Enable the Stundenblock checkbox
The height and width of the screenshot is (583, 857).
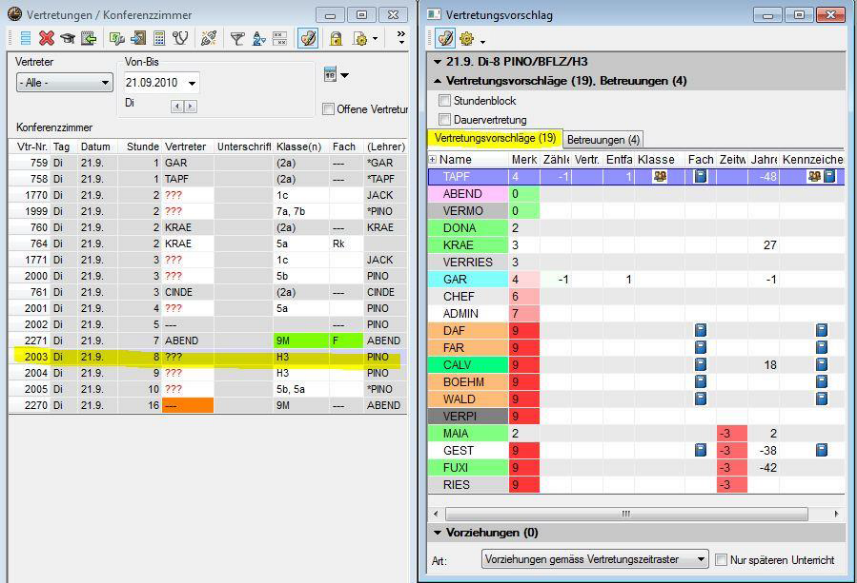pos(445,101)
